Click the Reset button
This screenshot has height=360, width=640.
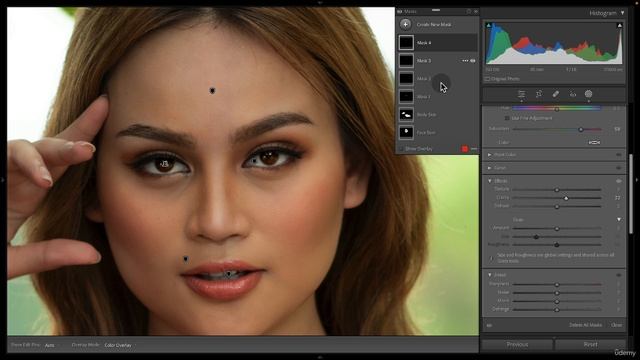[590, 344]
